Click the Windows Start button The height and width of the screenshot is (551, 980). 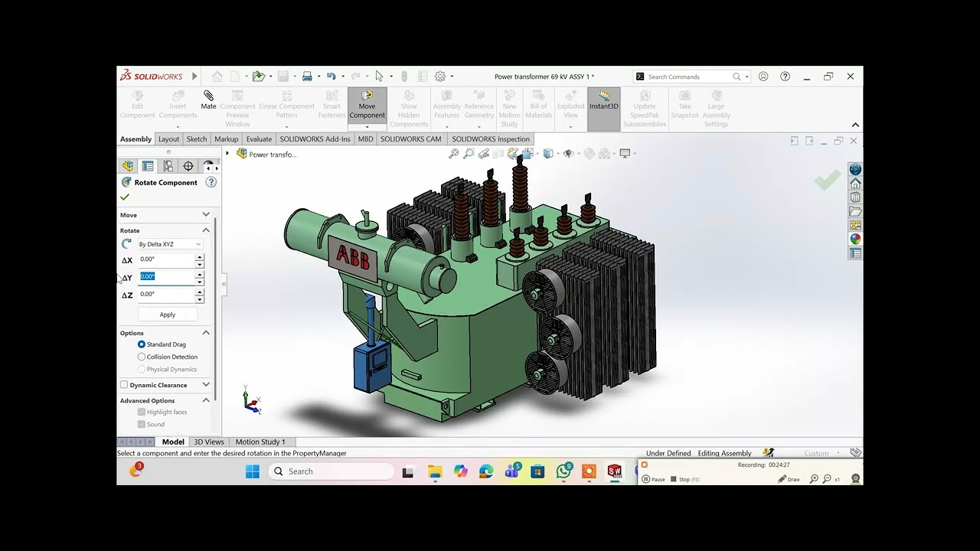252,471
